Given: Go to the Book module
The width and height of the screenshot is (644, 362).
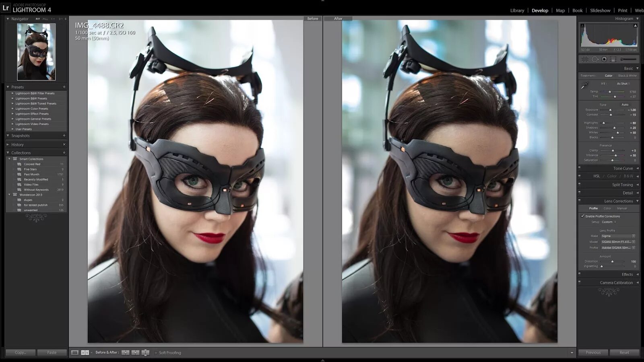Looking at the screenshot, I should [x=577, y=10].
